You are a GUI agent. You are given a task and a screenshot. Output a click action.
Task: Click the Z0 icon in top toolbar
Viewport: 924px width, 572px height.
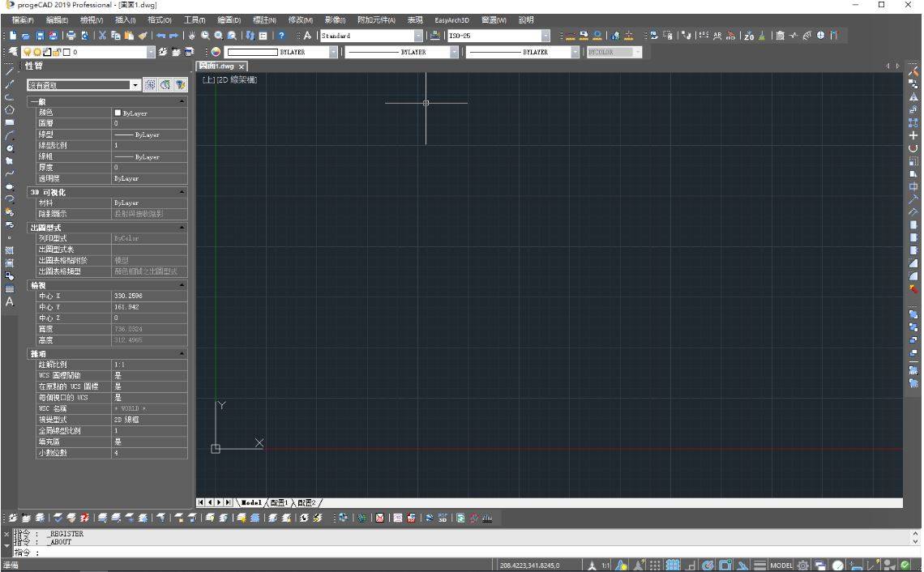point(749,36)
